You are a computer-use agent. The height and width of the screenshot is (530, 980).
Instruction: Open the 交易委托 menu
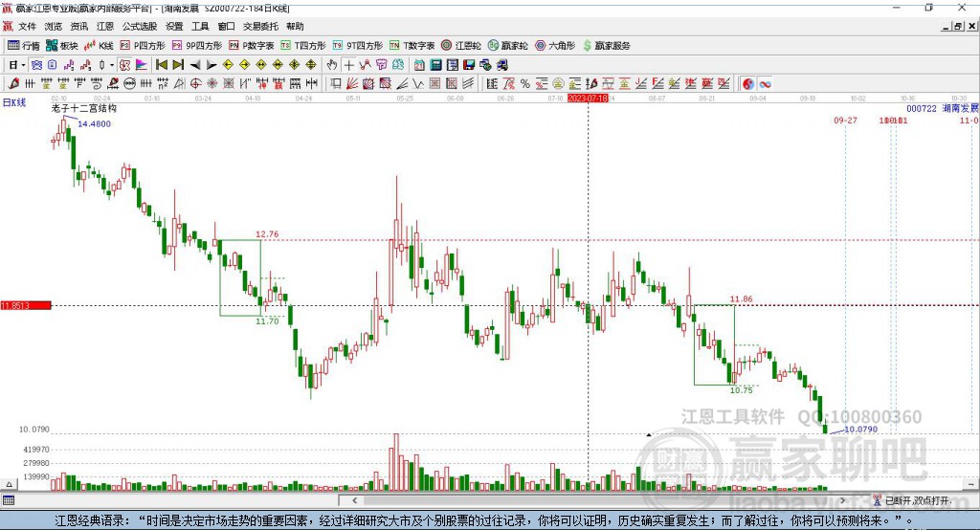pos(260,26)
